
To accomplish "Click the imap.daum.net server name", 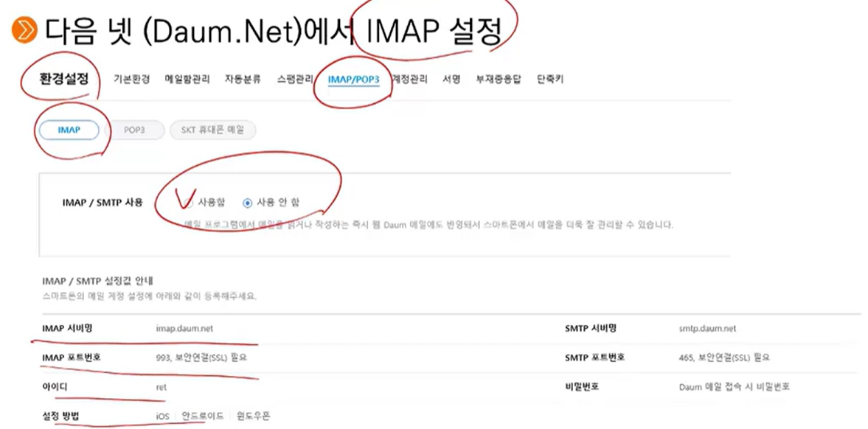I will (184, 328).
